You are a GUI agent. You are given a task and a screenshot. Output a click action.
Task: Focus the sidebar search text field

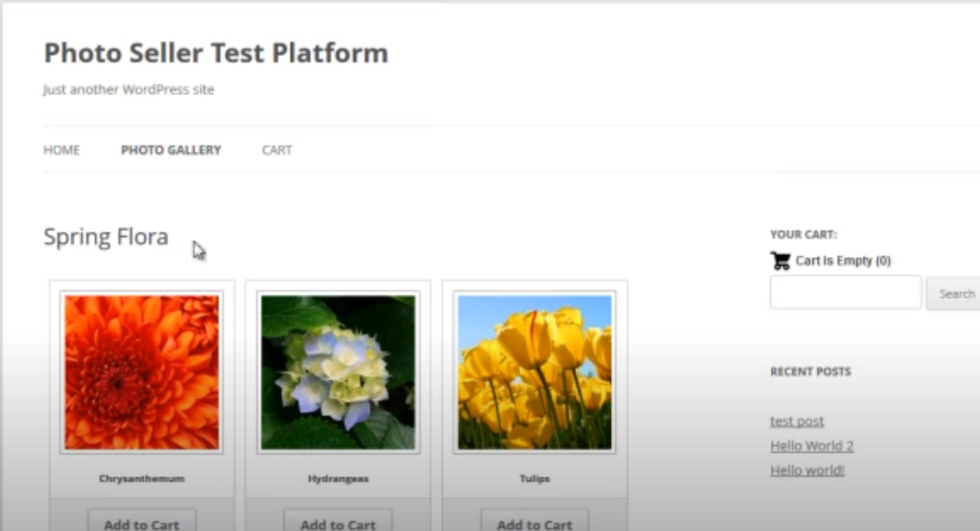pos(845,293)
